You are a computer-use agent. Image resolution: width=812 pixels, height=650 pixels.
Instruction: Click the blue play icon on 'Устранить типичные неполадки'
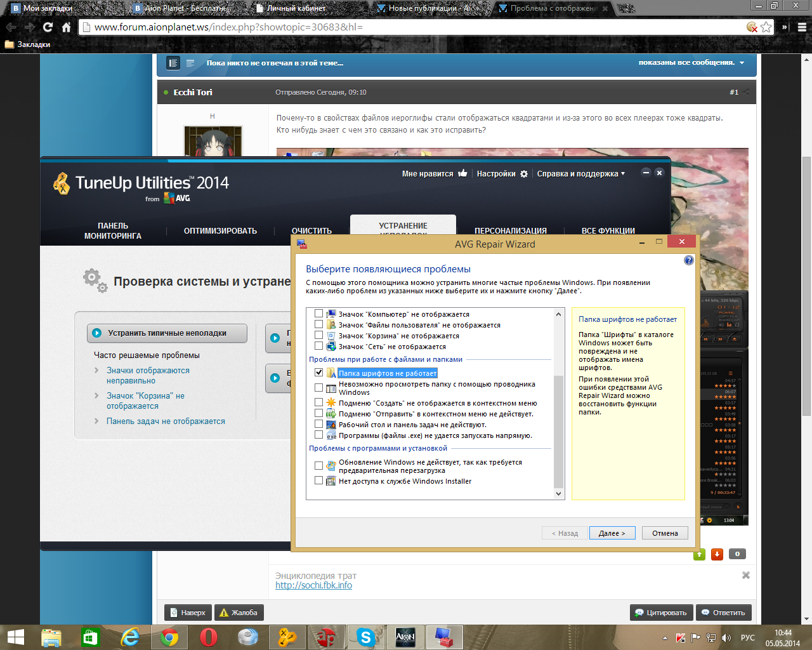coord(96,333)
